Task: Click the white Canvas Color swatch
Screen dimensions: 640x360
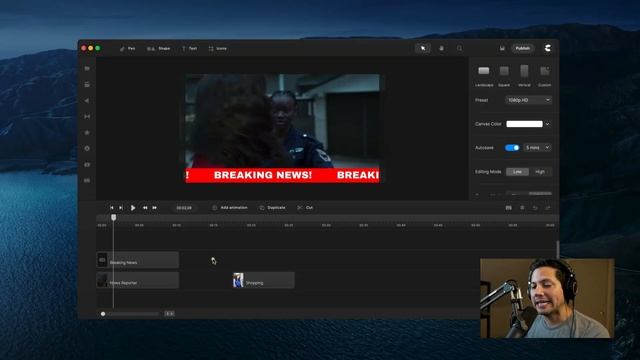Action: (524, 124)
